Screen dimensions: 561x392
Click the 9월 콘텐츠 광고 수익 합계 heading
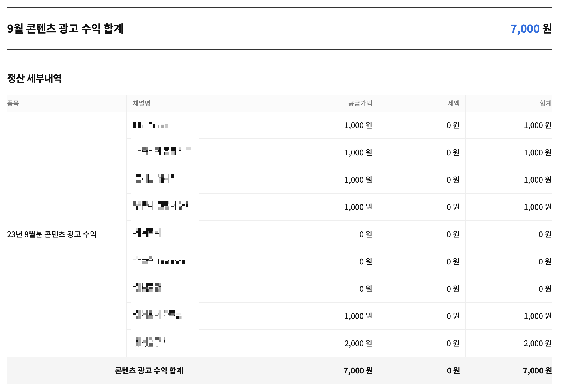coord(65,29)
